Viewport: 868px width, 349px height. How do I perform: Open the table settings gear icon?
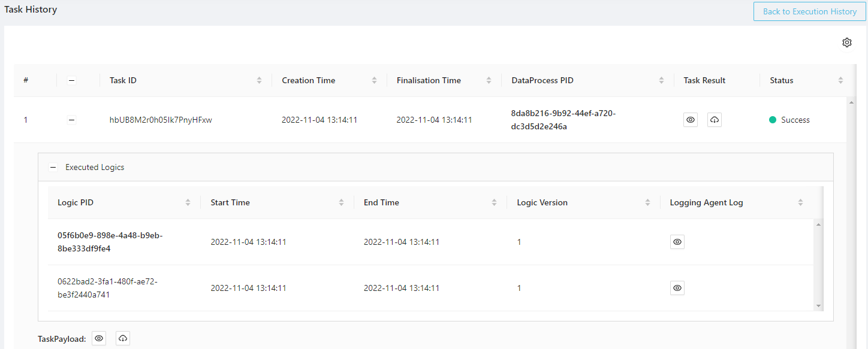point(846,43)
